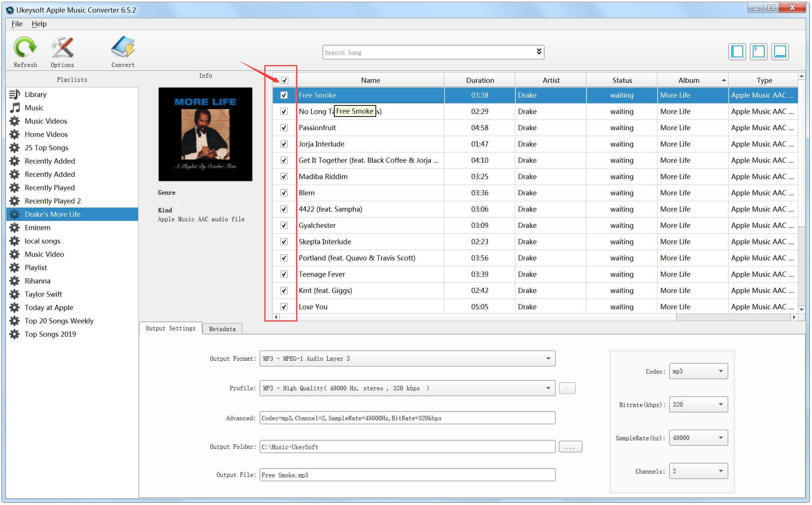Select the Drake's More Life playlist

click(54, 214)
